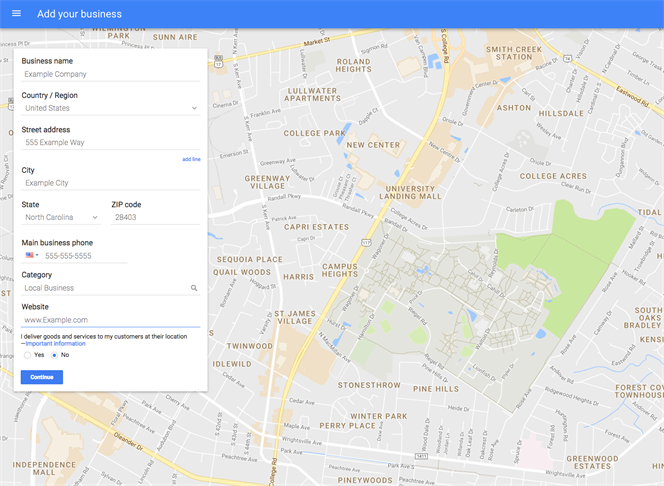Open the Important information link
The width and height of the screenshot is (664, 486).
(x=55, y=344)
